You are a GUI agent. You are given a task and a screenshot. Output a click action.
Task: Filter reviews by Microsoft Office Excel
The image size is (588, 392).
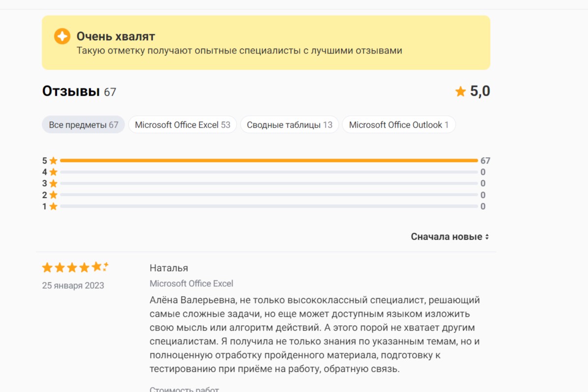[182, 125]
